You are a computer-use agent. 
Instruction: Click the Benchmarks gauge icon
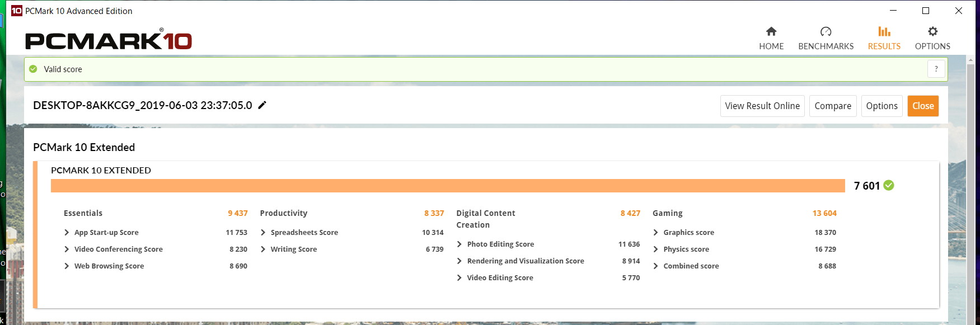pyautogui.click(x=826, y=31)
